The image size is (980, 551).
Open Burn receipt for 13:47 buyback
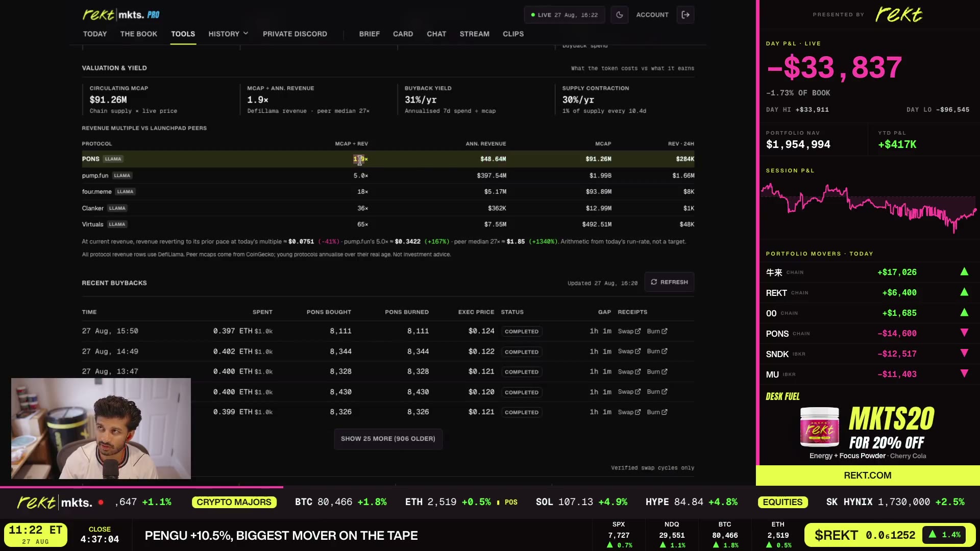click(657, 372)
